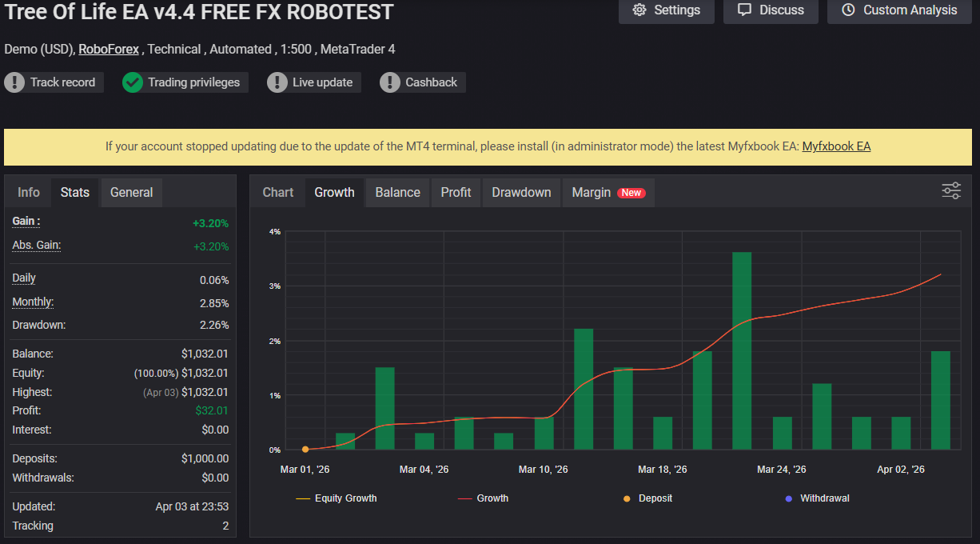
Task: Open the Drawdown chart tab
Action: click(521, 193)
